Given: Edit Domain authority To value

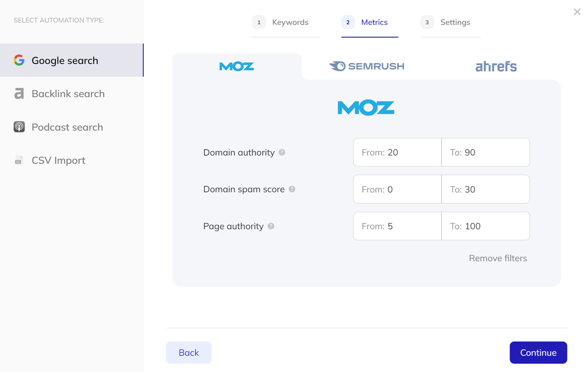Looking at the screenshot, I should tap(485, 152).
